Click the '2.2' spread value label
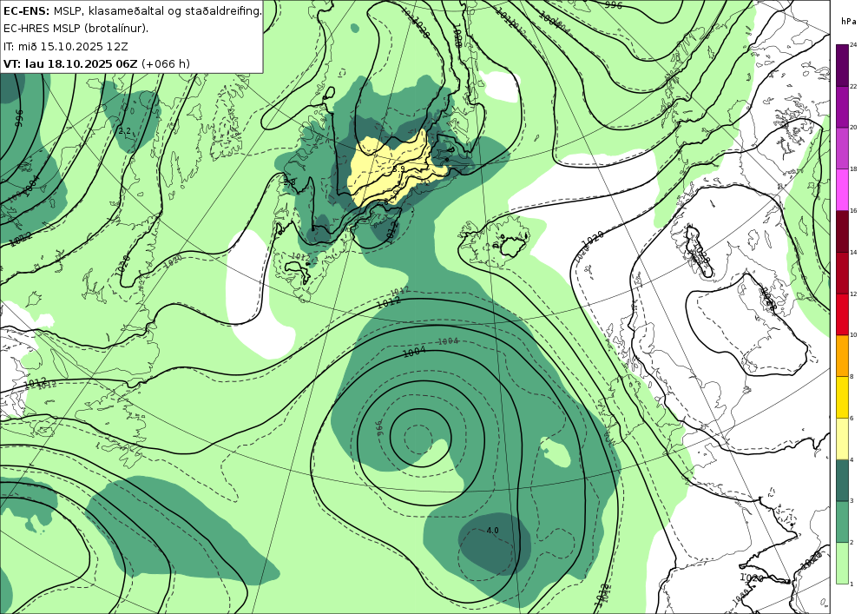The width and height of the screenshot is (868, 614). 124,131
